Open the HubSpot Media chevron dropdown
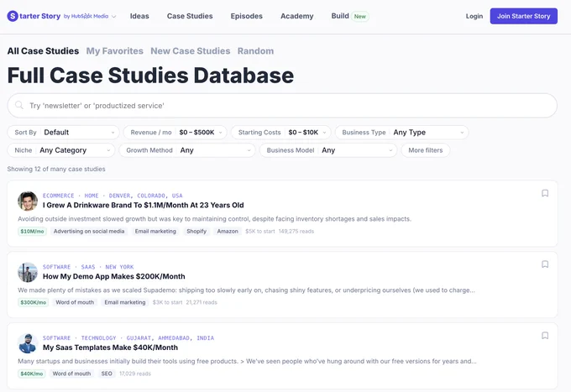This screenshot has width=571, height=392. pyautogui.click(x=113, y=17)
